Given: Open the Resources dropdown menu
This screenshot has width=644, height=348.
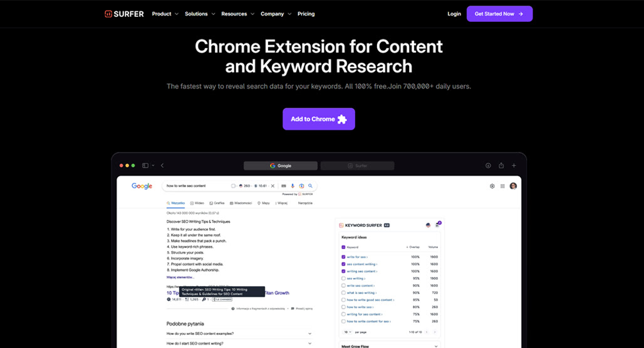Looking at the screenshot, I should click(238, 14).
